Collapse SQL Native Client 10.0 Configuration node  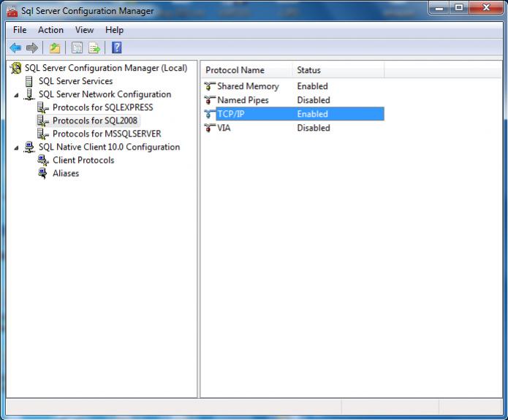click(x=16, y=148)
